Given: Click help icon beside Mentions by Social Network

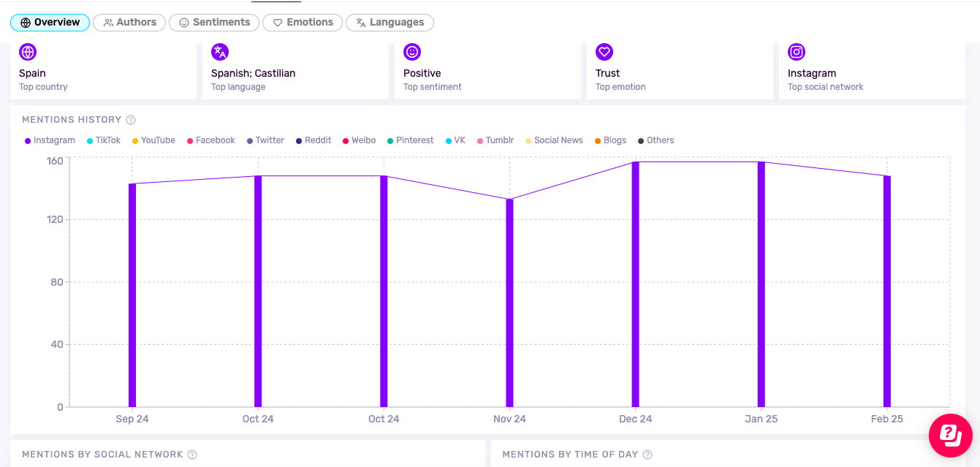Looking at the screenshot, I should coord(192,455).
